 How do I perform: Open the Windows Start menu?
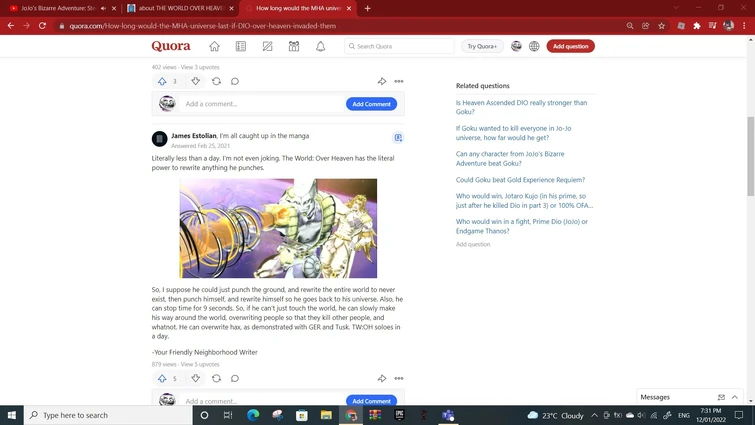point(12,415)
